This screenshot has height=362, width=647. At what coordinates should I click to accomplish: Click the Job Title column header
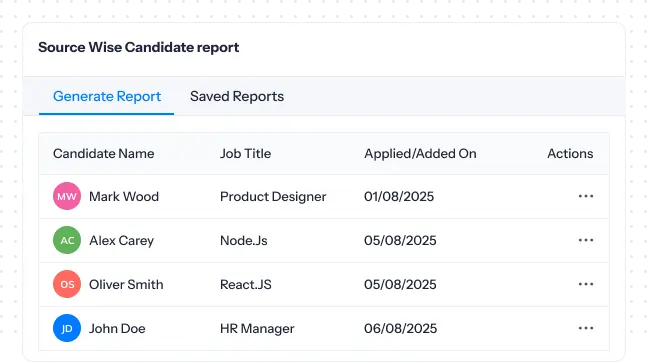pos(246,154)
